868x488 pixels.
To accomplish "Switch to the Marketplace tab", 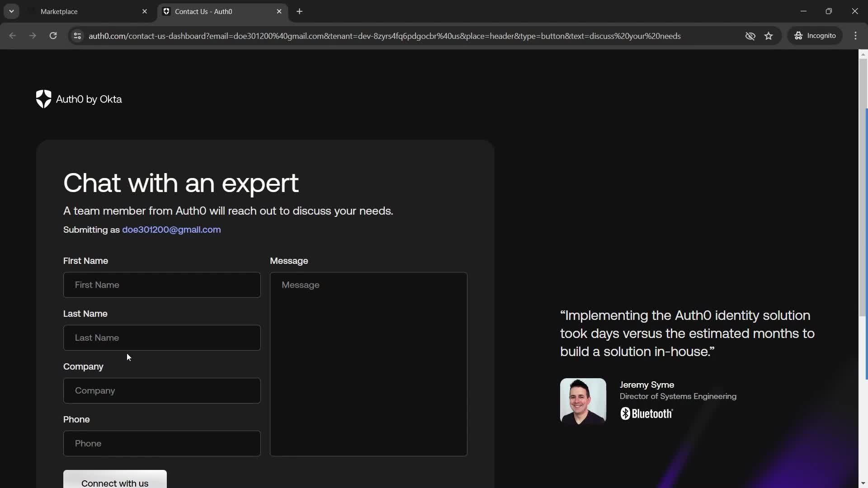I will 86,12.
